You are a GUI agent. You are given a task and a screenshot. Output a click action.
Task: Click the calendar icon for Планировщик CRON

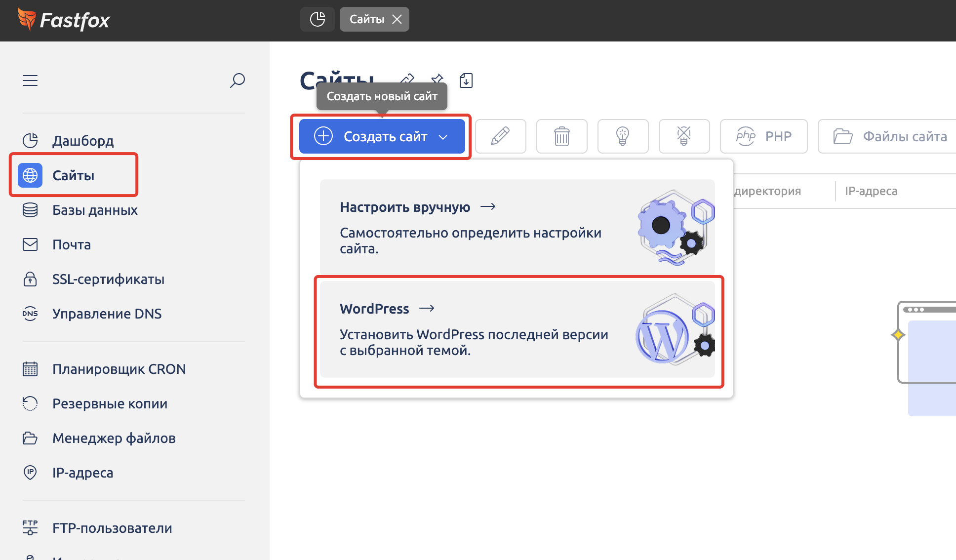[30, 369]
